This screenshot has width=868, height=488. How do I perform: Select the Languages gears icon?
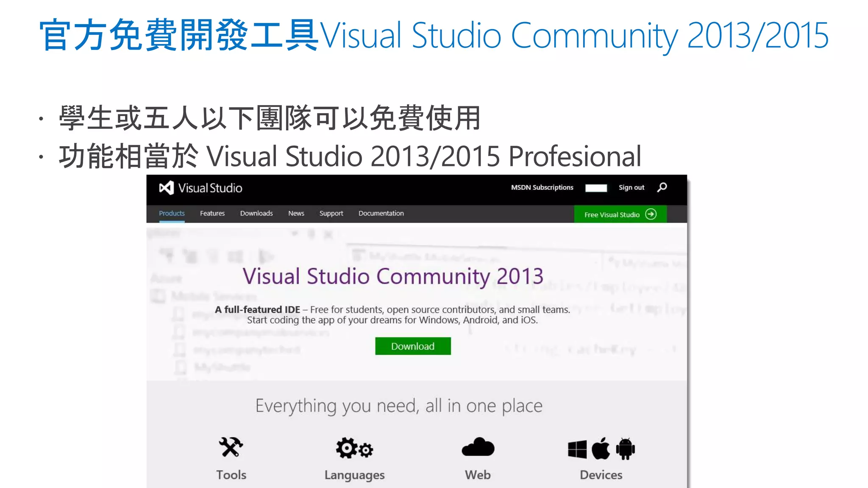[354, 448]
